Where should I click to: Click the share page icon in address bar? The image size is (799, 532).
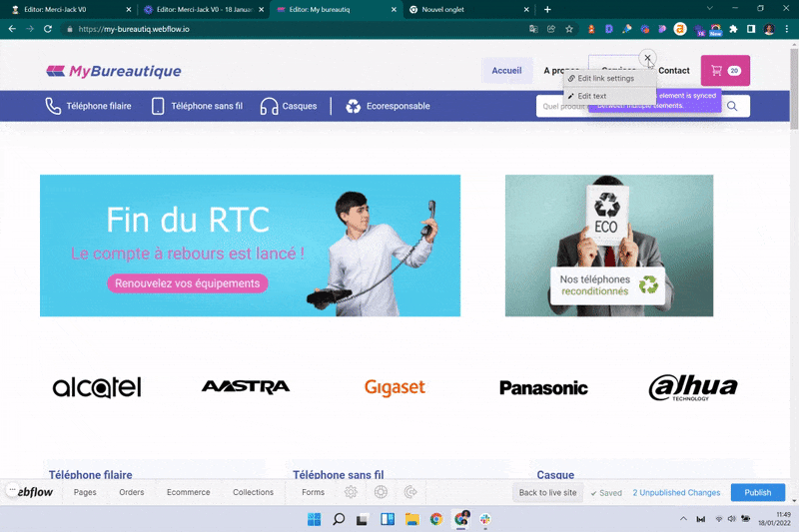coord(551,29)
